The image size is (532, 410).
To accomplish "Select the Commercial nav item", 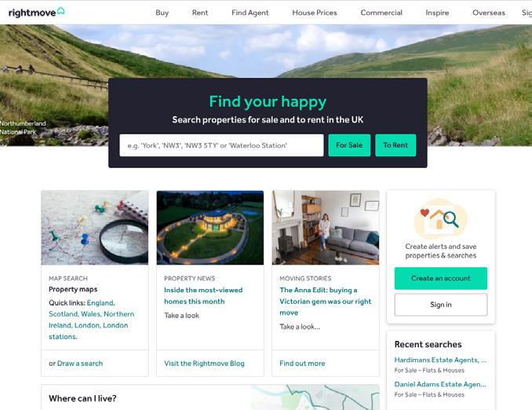I will (x=381, y=13).
